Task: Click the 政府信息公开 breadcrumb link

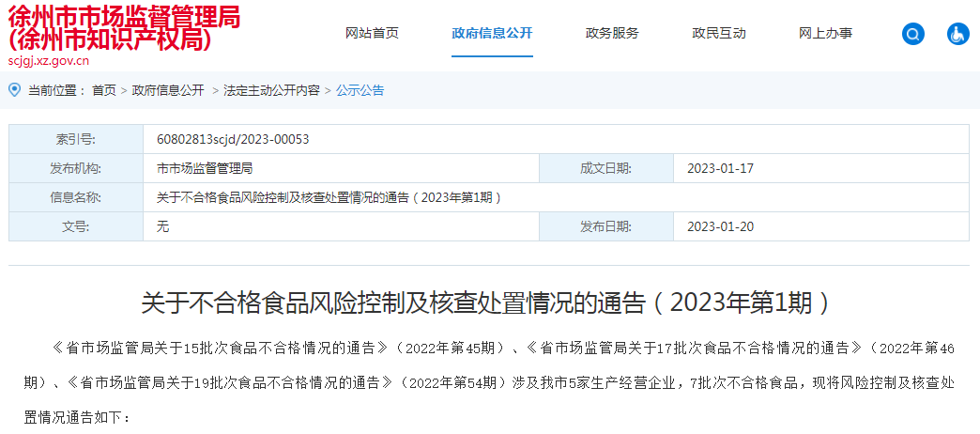Action: [168, 91]
